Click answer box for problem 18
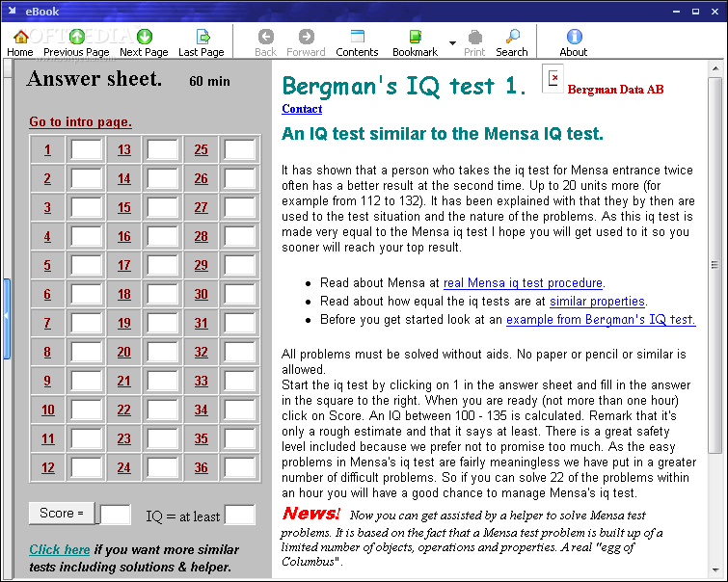Viewport: 728px width, 582px height. point(163,294)
